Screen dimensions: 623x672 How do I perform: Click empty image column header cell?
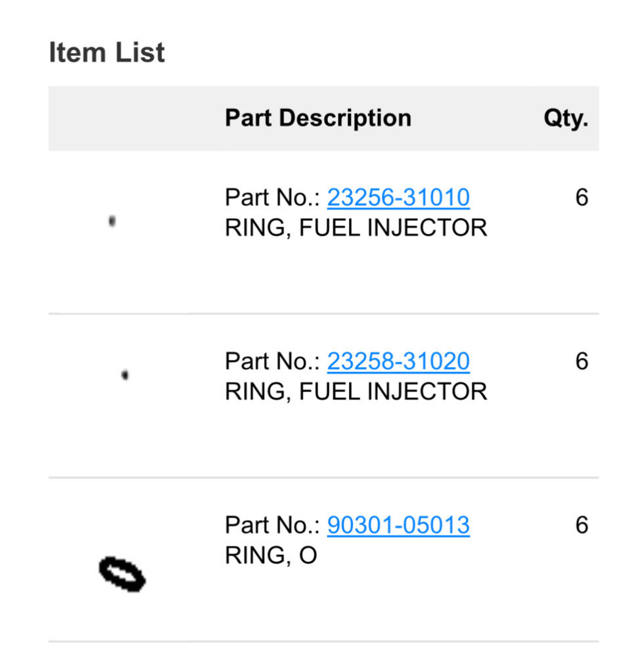pos(135,118)
